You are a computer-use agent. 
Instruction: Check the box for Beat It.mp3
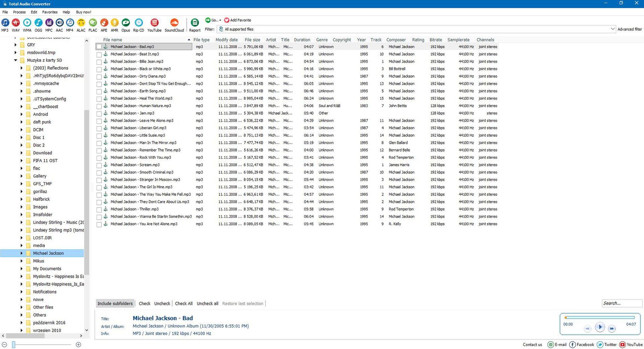tap(99, 54)
